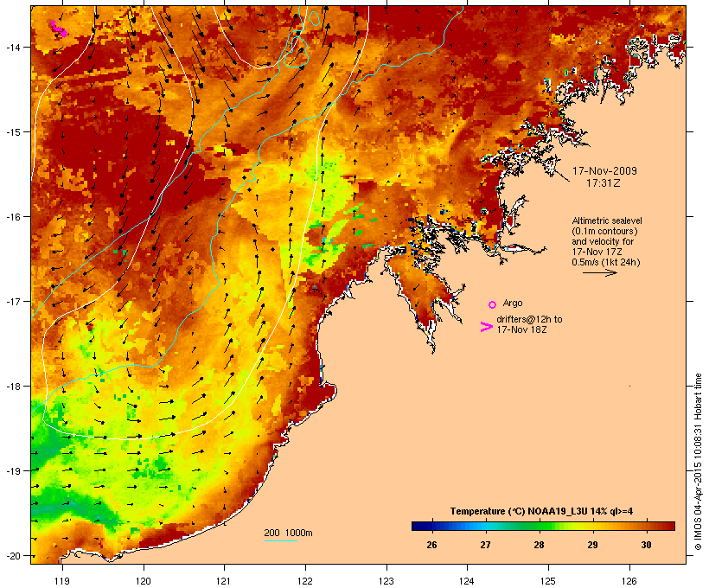
Task: Click the temperature color bar
Action: tap(543, 526)
